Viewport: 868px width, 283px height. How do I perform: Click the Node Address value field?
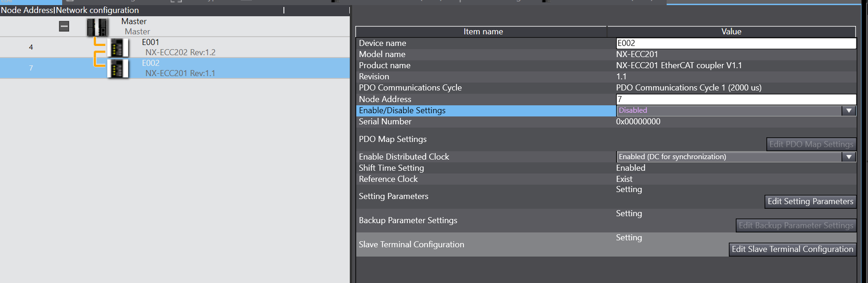[x=735, y=99]
